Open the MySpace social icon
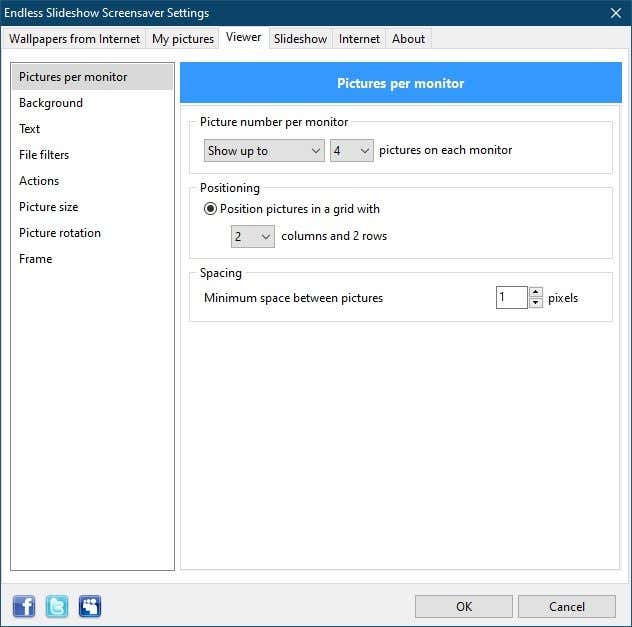 [90, 606]
